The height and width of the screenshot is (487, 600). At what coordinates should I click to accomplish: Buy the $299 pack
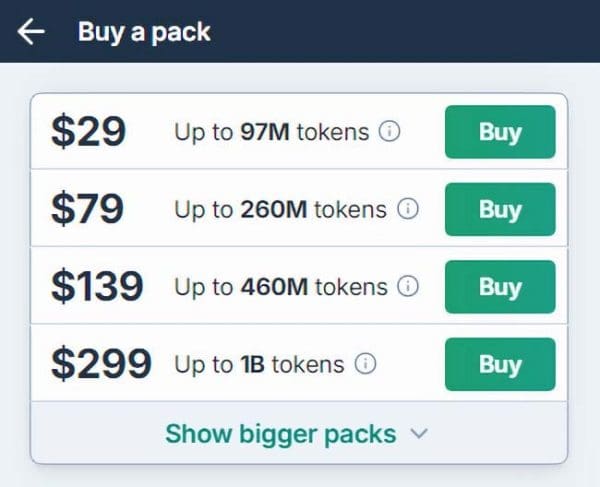pyautogui.click(x=500, y=364)
